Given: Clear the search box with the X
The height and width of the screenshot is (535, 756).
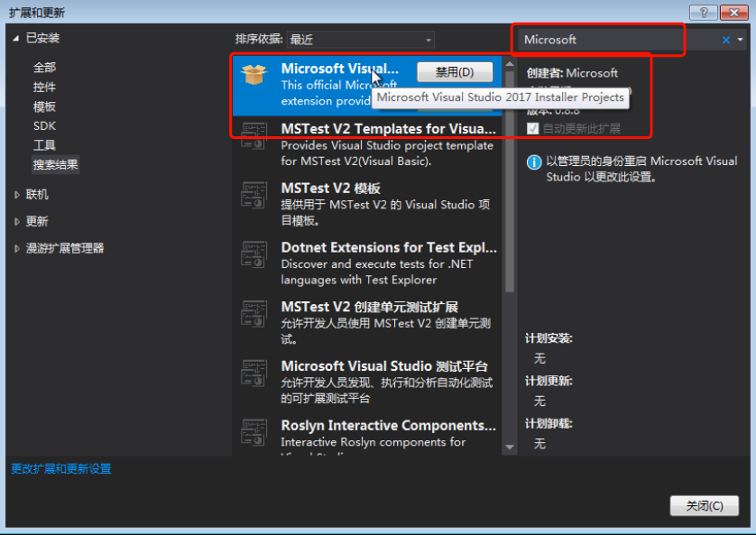Looking at the screenshot, I should pos(725,40).
